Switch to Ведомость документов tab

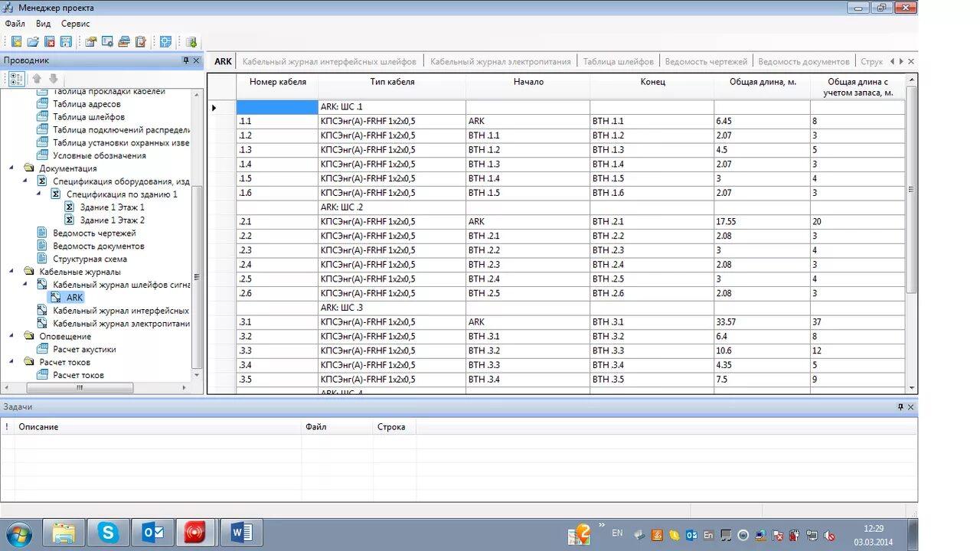click(x=804, y=61)
